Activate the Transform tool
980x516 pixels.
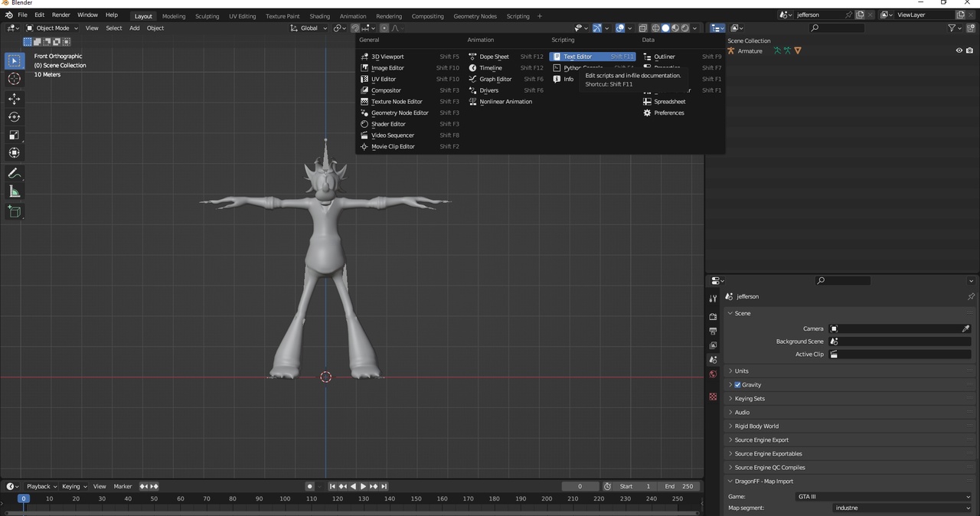tap(15, 153)
